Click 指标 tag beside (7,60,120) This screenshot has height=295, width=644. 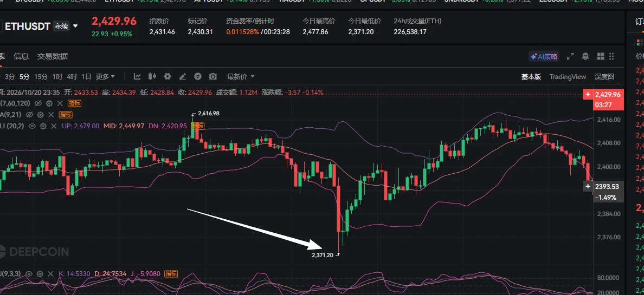pyautogui.click(x=75, y=103)
